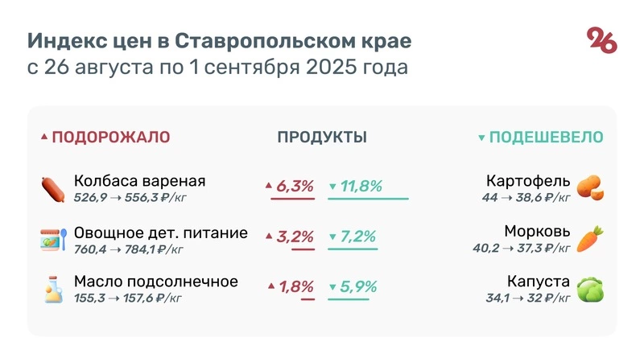
Task: Click the vegetable baby food jar icon
Action: [53, 240]
